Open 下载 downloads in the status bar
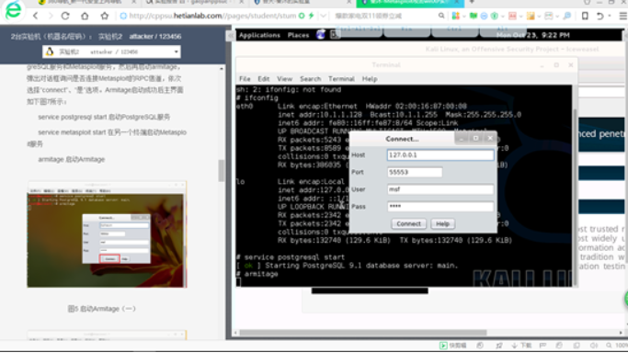628x364 pixels. (521, 346)
